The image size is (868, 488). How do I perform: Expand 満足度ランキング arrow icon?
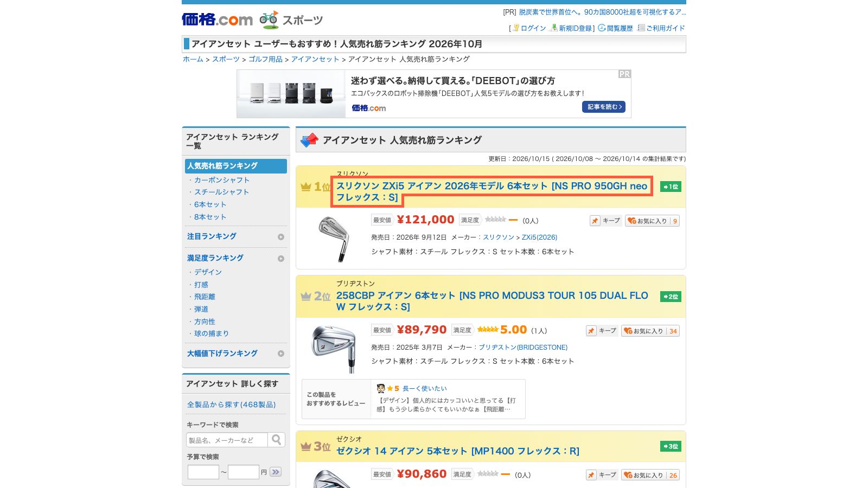click(281, 259)
